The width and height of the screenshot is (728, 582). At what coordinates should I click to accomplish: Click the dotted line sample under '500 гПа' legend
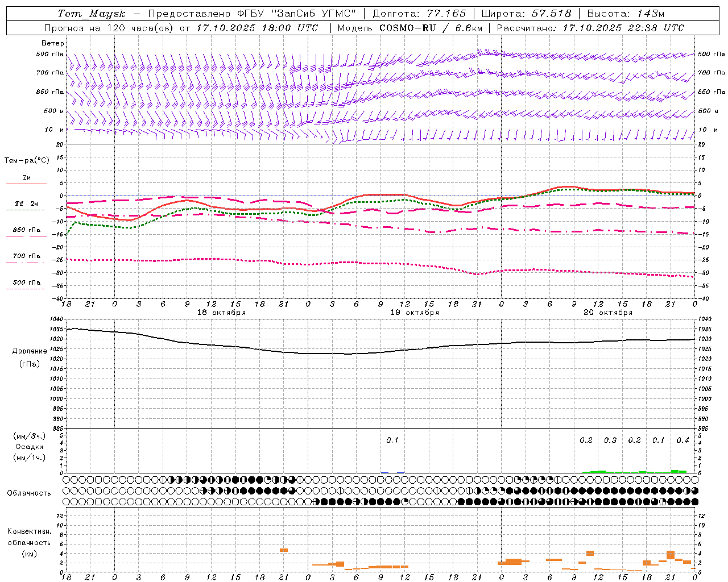tap(25, 289)
